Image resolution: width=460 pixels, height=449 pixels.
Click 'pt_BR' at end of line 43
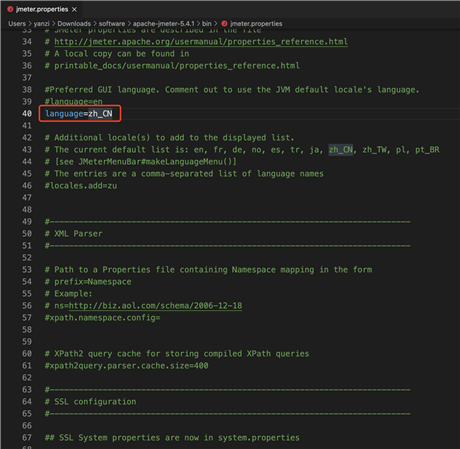(x=427, y=150)
